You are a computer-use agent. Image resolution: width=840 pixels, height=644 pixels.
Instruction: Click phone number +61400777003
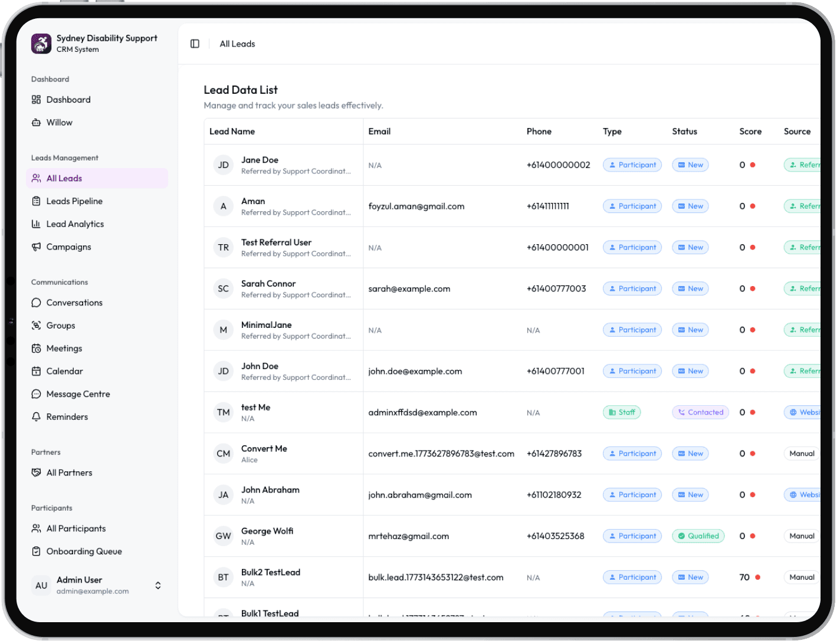point(556,289)
